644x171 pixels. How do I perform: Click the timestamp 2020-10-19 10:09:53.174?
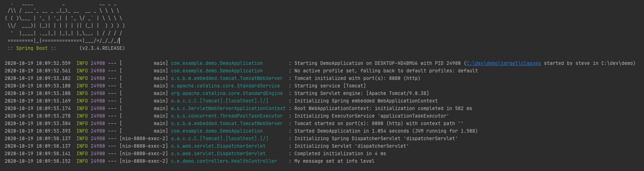[38, 109]
